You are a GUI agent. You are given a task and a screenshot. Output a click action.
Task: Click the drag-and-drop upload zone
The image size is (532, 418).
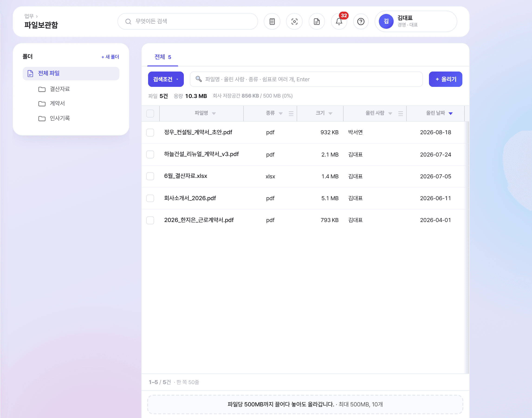point(305,404)
